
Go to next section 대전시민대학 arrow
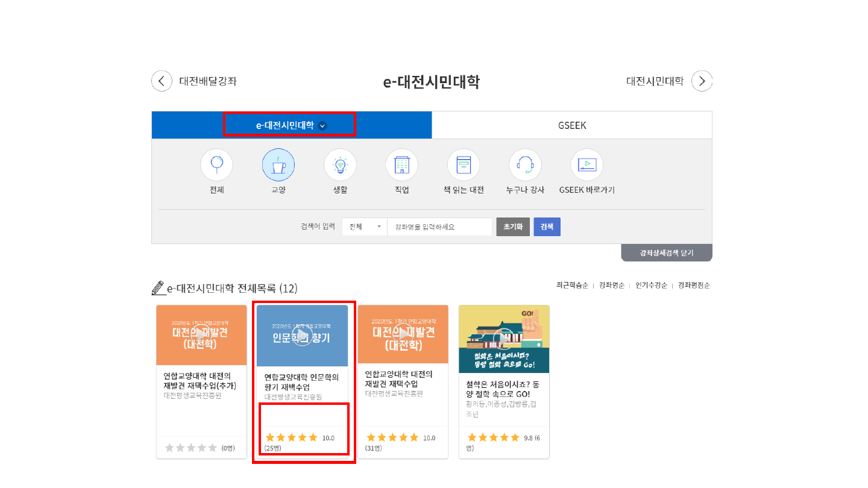pos(702,81)
